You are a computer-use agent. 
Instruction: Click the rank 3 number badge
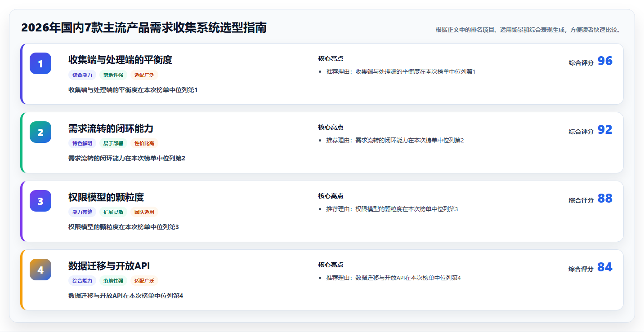[40, 201]
